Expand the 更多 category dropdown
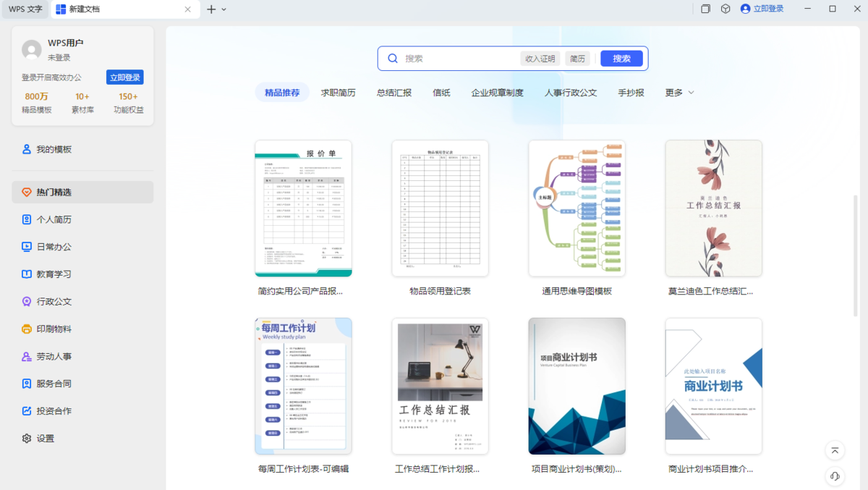This screenshot has height=490, width=868. pos(680,93)
